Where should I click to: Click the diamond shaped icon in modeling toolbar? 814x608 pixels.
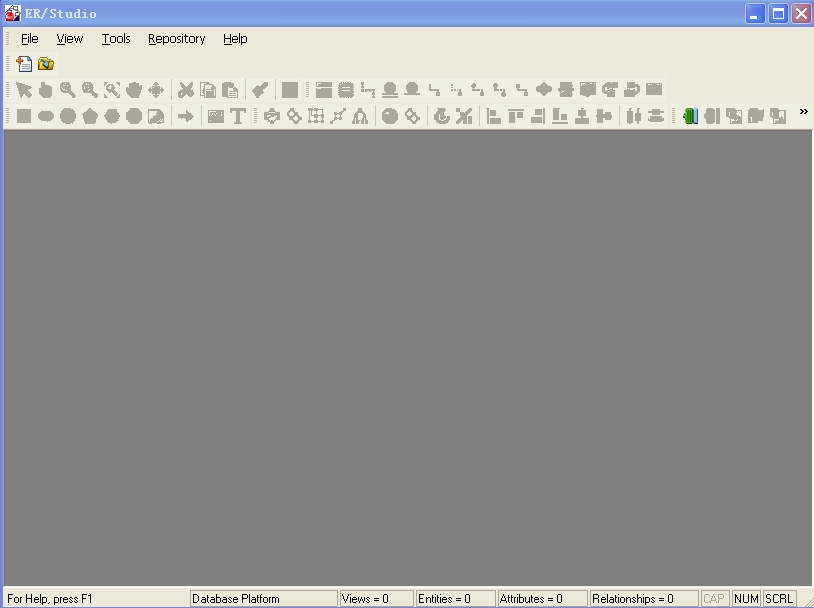click(544, 90)
